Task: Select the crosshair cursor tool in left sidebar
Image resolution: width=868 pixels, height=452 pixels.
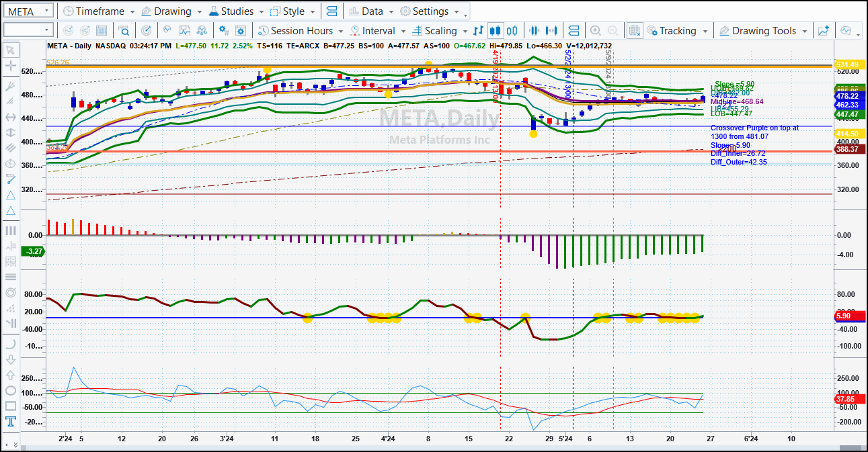Action: [x=11, y=66]
